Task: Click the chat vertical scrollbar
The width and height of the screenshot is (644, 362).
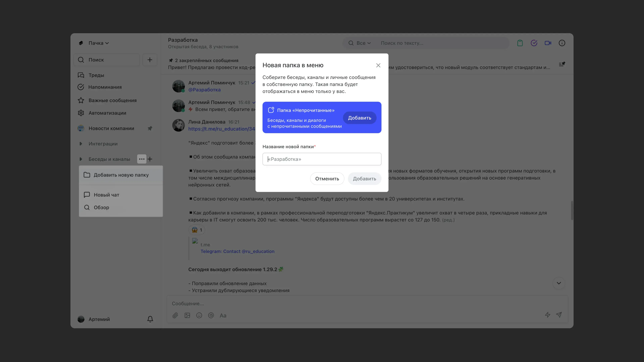Action: pyautogui.click(x=572, y=210)
